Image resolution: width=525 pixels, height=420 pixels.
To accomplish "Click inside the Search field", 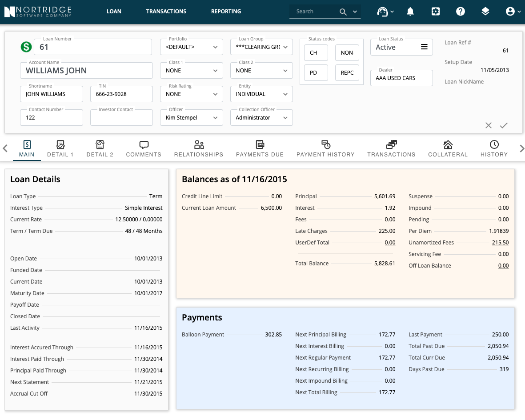I will coord(313,11).
